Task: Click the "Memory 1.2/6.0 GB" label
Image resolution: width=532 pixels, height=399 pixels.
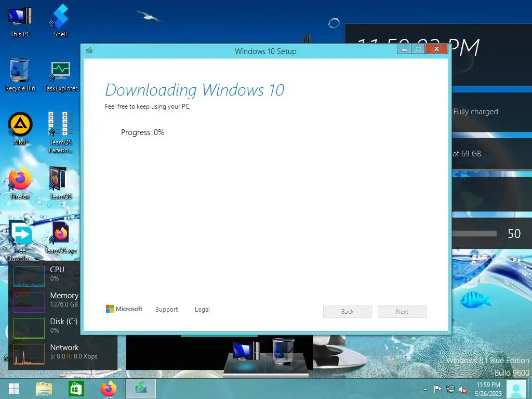Action: pos(64,300)
